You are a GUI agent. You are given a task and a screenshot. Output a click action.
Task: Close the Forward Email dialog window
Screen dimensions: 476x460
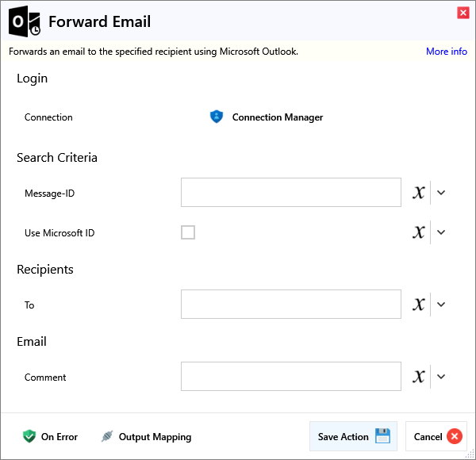point(463,13)
